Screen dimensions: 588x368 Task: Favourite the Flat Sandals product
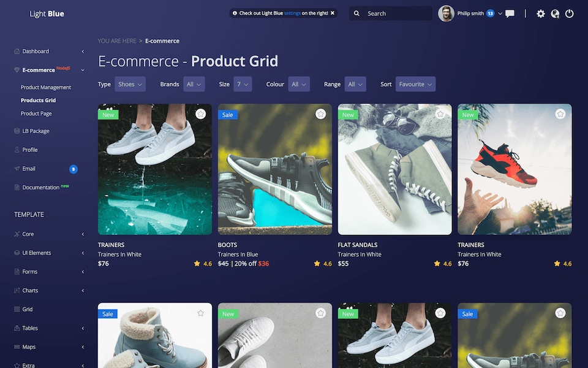coord(440,113)
